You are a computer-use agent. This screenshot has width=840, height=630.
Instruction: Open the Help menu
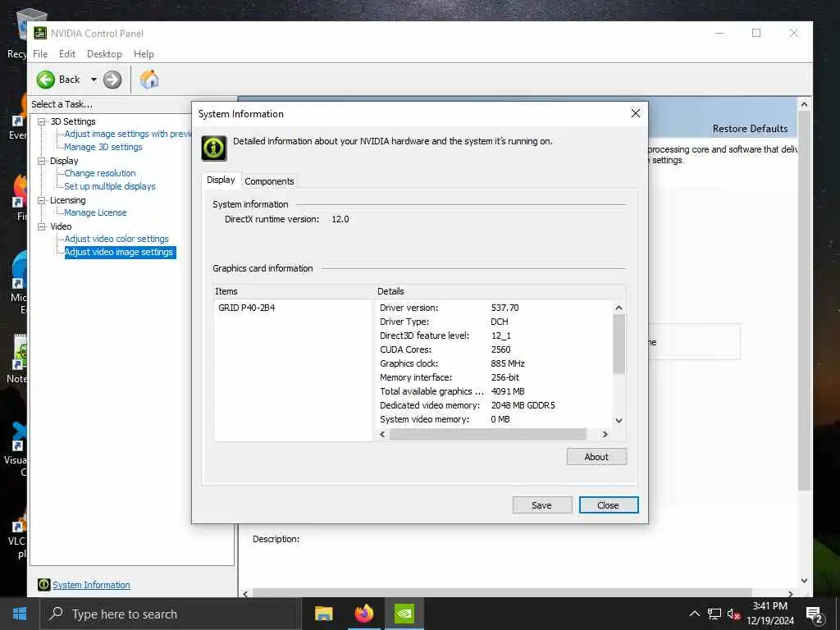[144, 54]
